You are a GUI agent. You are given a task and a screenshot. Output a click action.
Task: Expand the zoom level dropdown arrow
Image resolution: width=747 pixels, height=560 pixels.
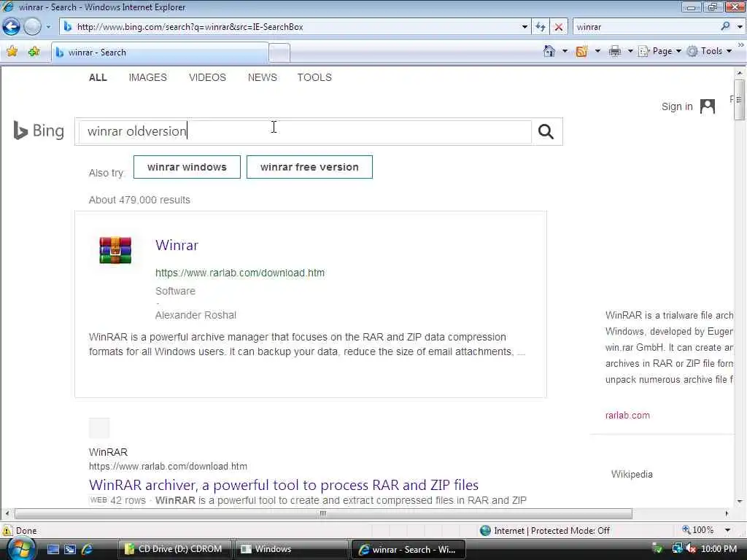point(727,530)
